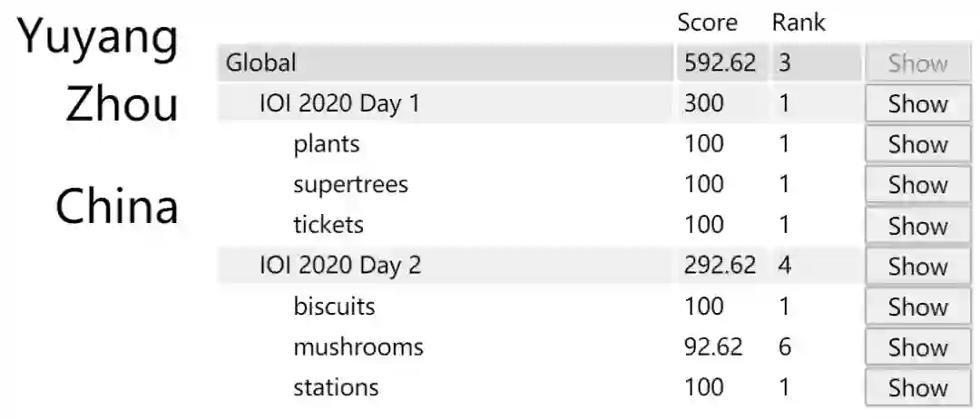
Task: Click Show button for Global row
Action: pyautogui.click(x=917, y=63)
